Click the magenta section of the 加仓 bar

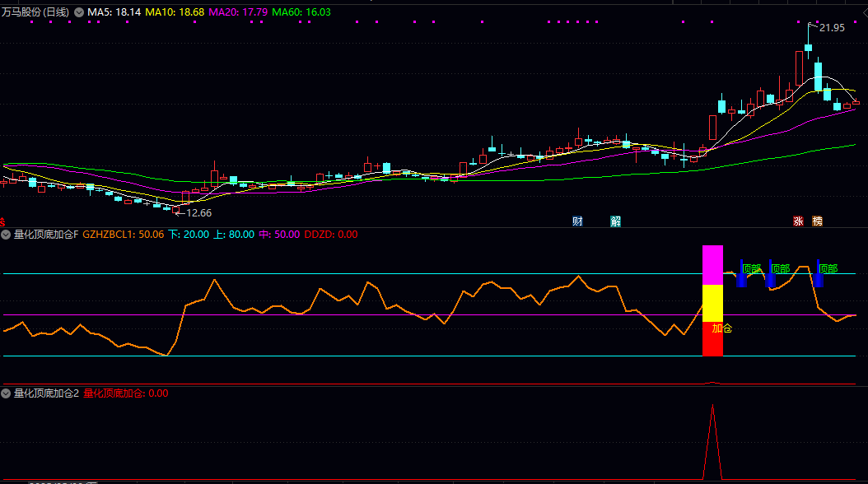pyautogui.click(x=712, y=265)
